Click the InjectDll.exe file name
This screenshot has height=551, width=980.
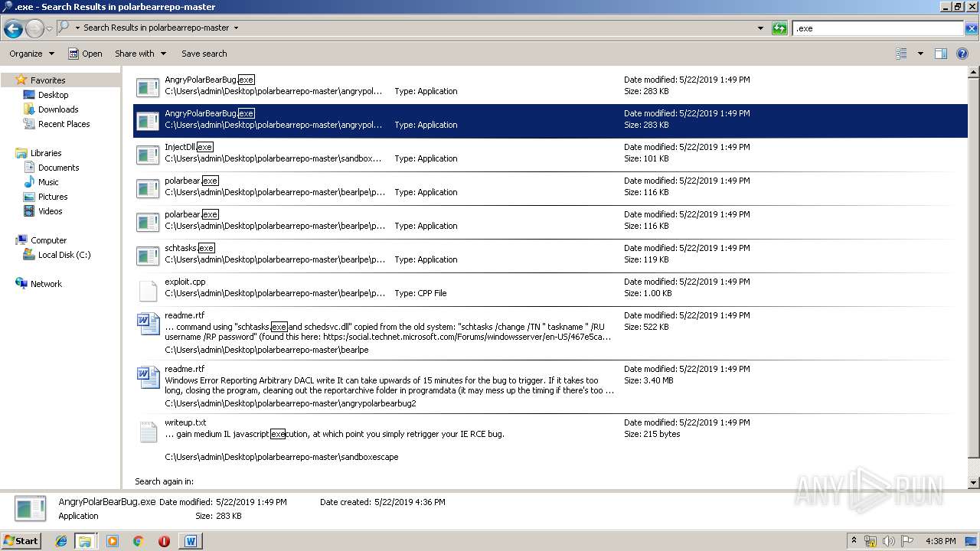(x=189, y=147)
